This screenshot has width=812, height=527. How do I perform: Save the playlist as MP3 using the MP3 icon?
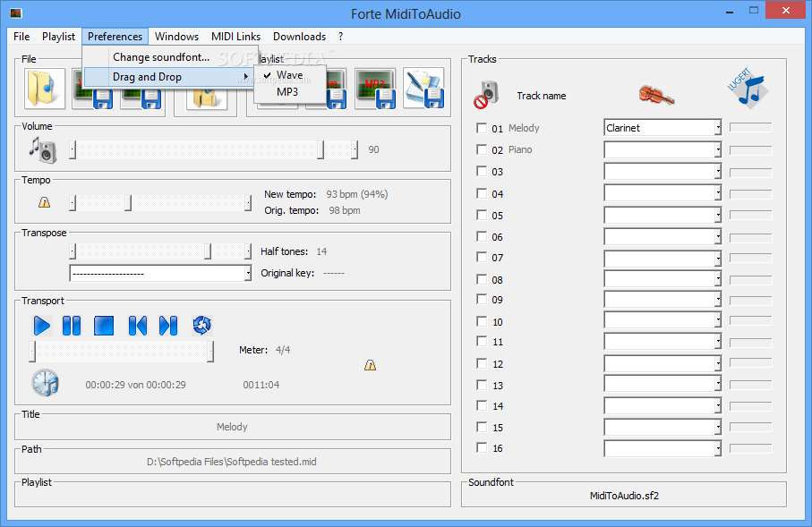375,89
